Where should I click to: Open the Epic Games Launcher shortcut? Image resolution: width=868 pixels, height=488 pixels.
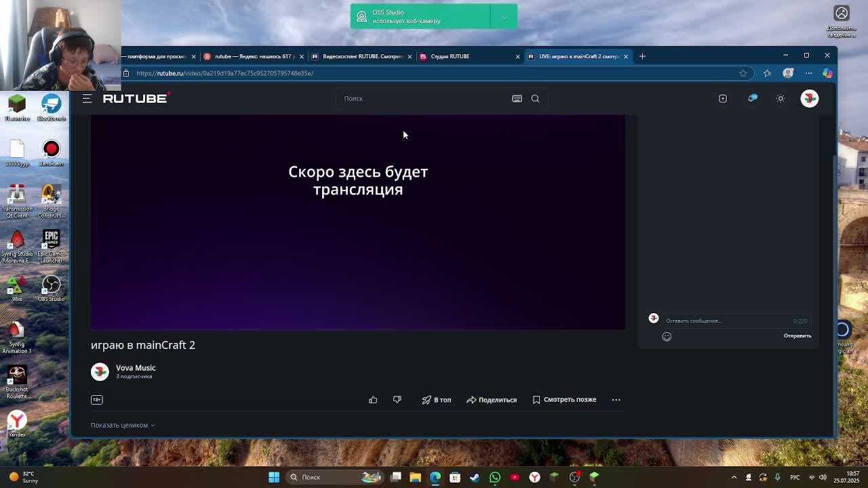click(51, 247)
